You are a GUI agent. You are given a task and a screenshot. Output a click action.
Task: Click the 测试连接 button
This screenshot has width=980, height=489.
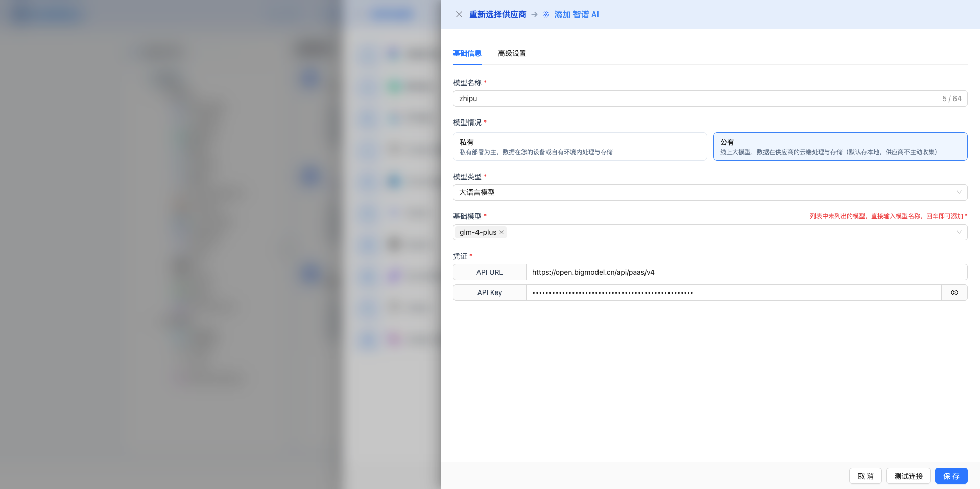click(908, 476)
